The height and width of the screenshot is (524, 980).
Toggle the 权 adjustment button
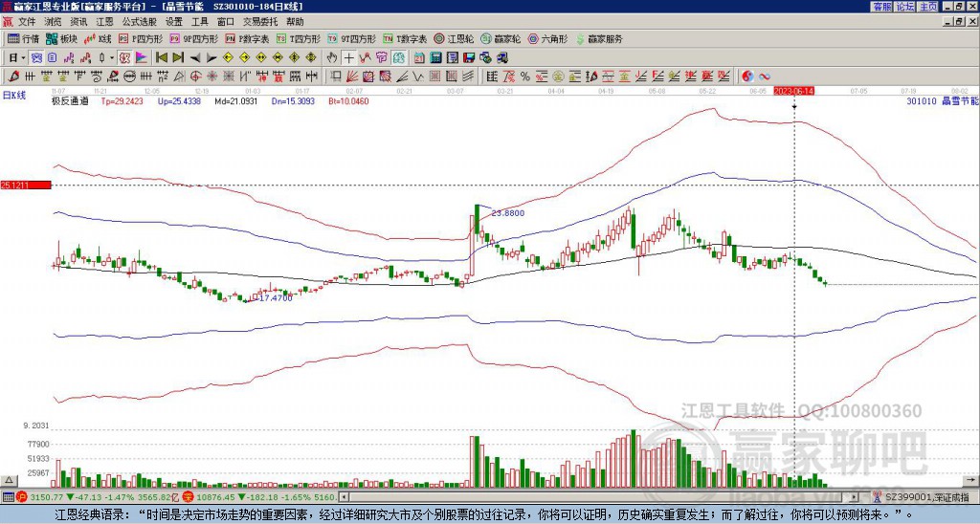125,58
